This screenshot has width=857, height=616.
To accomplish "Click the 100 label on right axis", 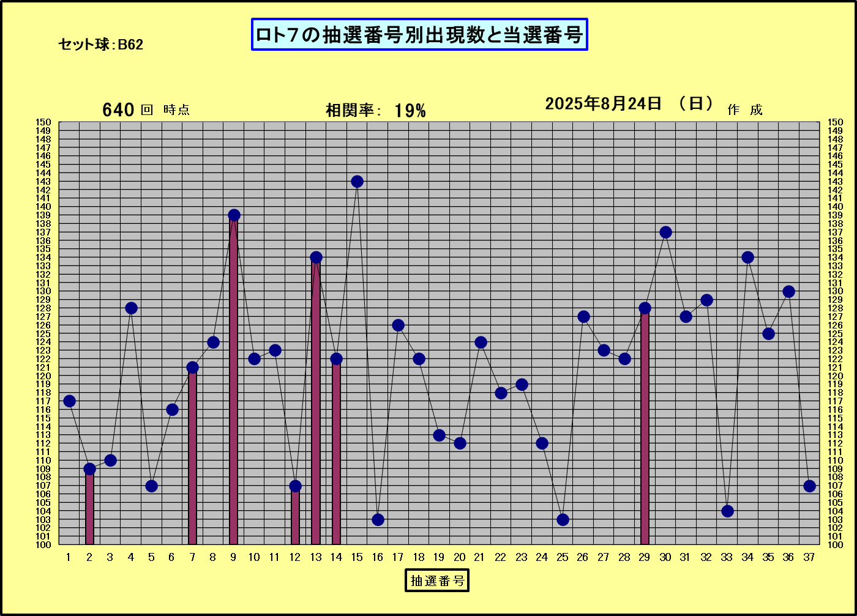I will (835, 544).
